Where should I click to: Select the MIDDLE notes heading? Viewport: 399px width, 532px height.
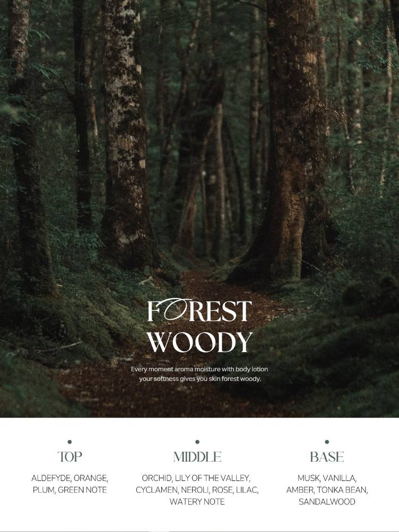197,457
